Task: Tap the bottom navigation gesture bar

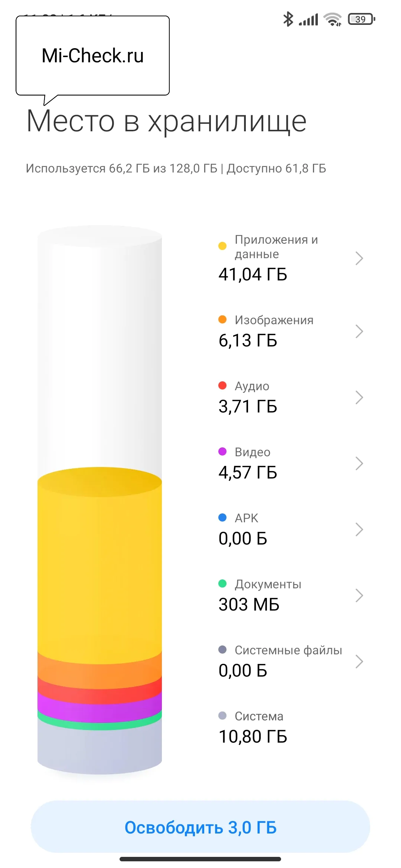Action: tap(200, 859)
